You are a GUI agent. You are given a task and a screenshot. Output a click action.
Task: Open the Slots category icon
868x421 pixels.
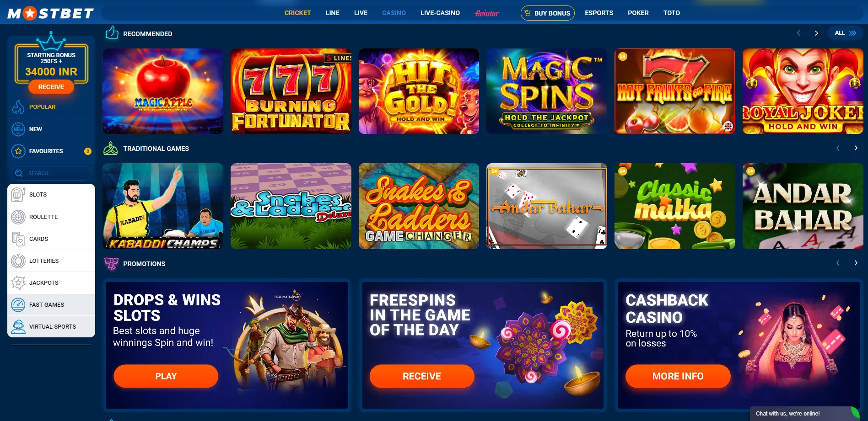18,195
